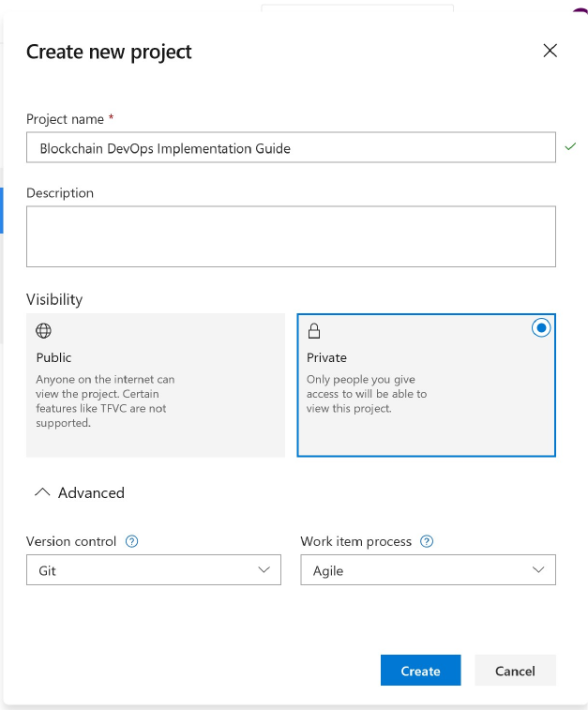Click the Project name input field
This screenshot has width=588, height=710.
(x=291, y=148)
